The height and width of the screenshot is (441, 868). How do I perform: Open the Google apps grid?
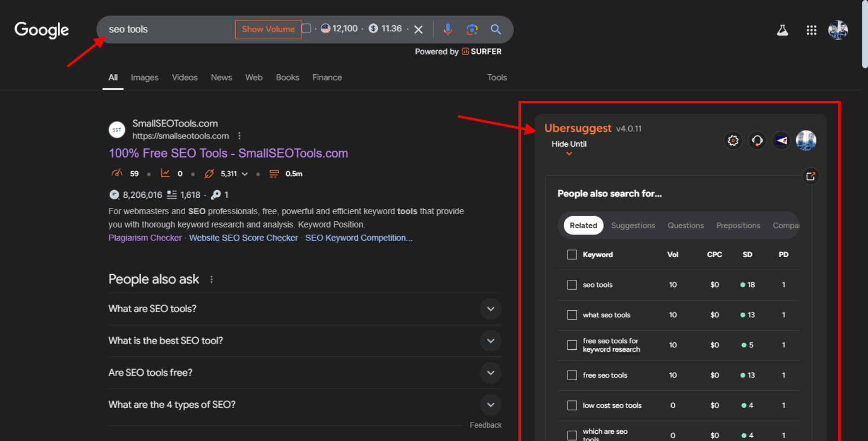[x=811, y=30]
